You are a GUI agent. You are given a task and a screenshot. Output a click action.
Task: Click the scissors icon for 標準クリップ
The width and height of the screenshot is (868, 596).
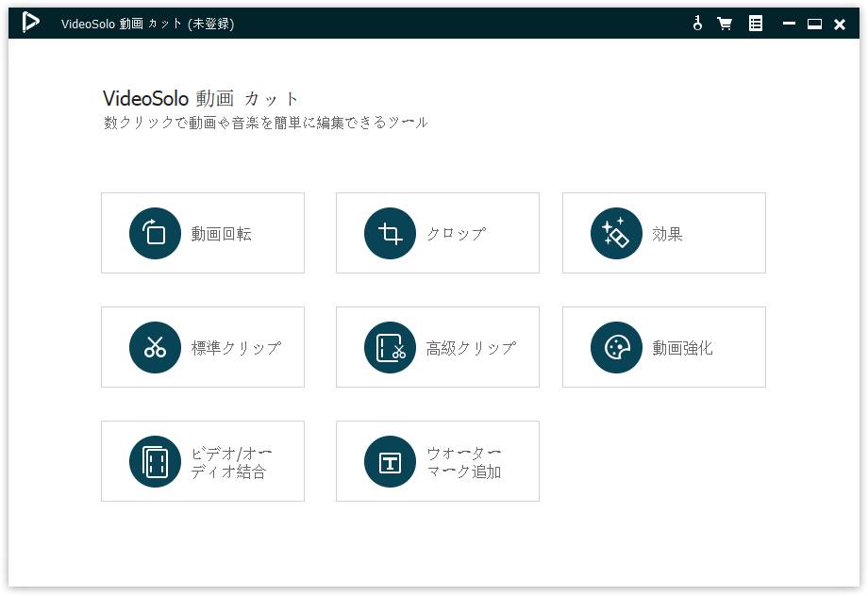tap(155, 347)
